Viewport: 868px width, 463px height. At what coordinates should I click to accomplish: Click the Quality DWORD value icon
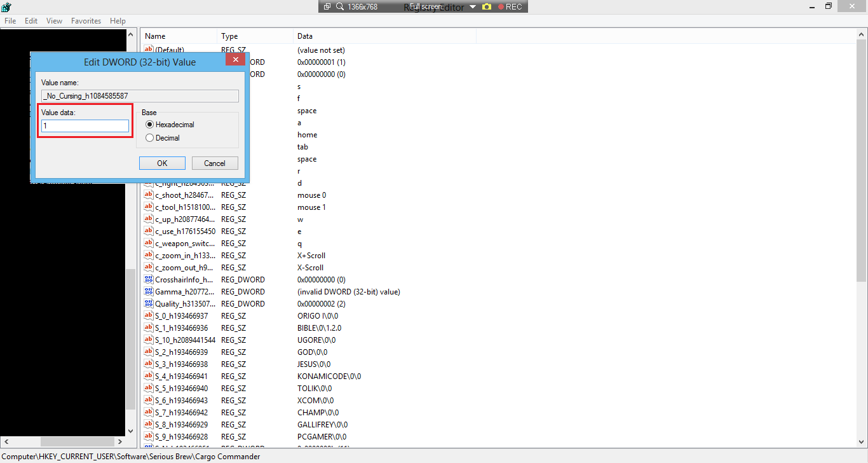tap(149, 304)
